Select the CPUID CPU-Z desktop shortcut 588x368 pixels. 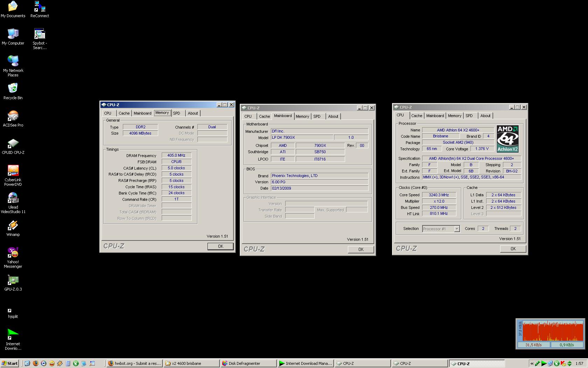tap(13, 146)
